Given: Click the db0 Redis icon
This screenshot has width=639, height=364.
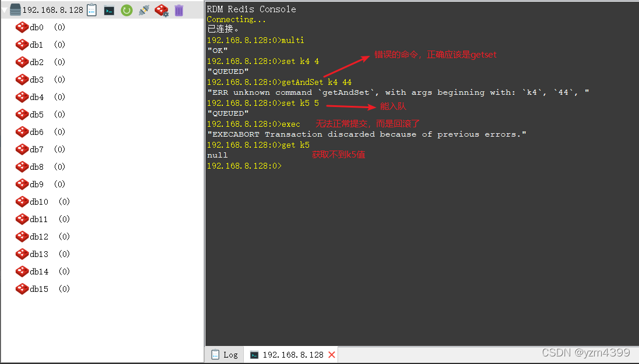Looking at the screenshot, I should pos(22,27).
